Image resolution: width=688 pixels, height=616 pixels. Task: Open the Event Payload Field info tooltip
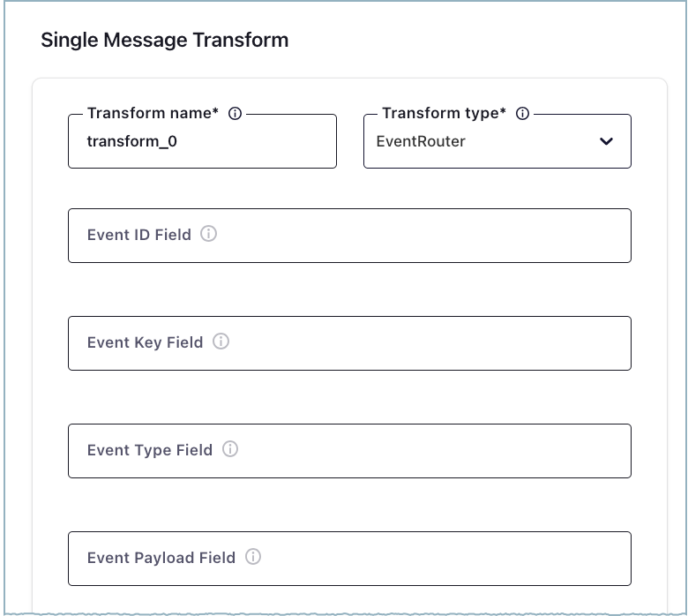point(253,558)
